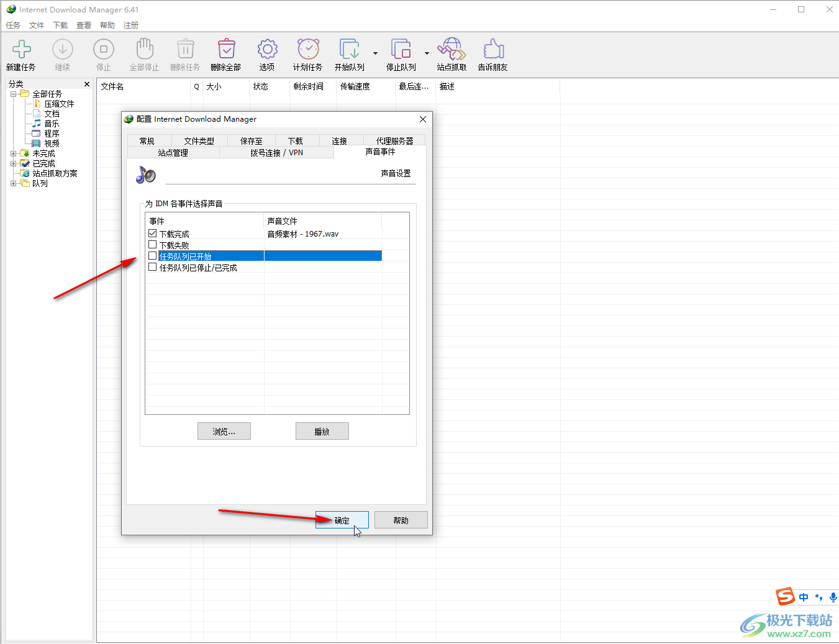This screenshot has height=644, width=839.
Task: Select 压缩文件 category in tree
Action: click(x=59, y=104)
